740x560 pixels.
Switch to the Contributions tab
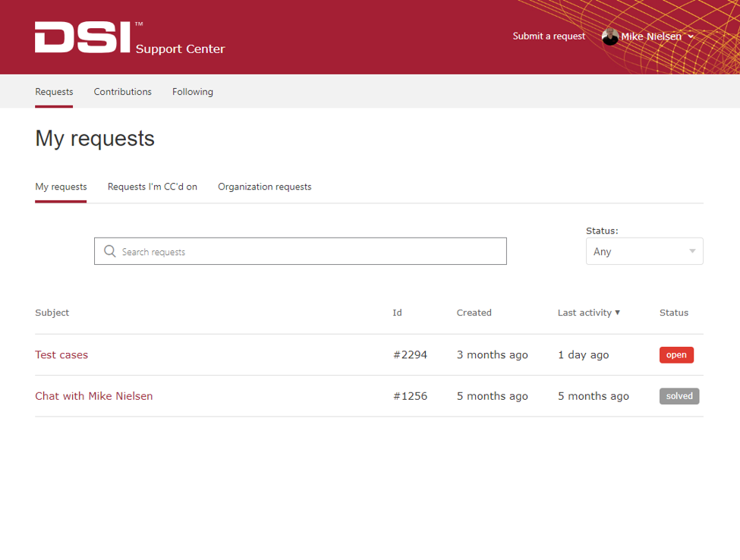coord(122,92)
